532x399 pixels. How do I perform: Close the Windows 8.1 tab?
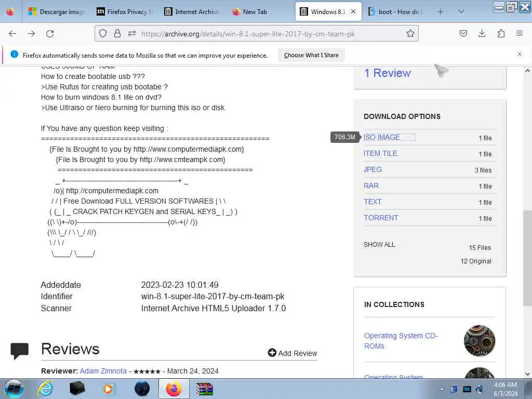click(353, 11)
